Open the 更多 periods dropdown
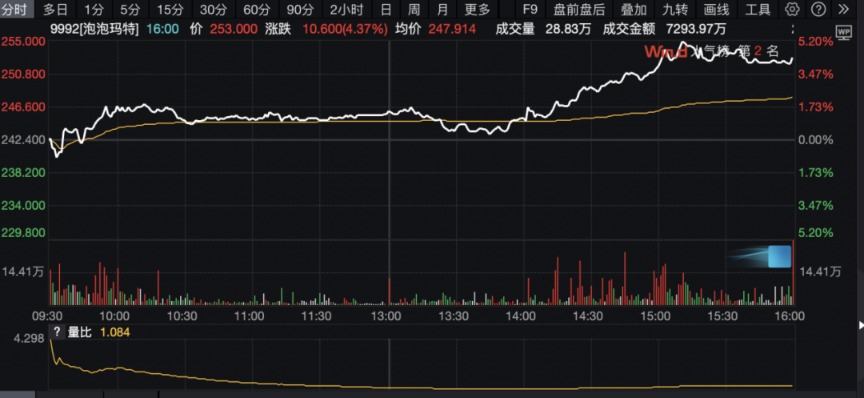Image resolution: width=864 pixels, height=398 pixels. [x=477, y=9]
